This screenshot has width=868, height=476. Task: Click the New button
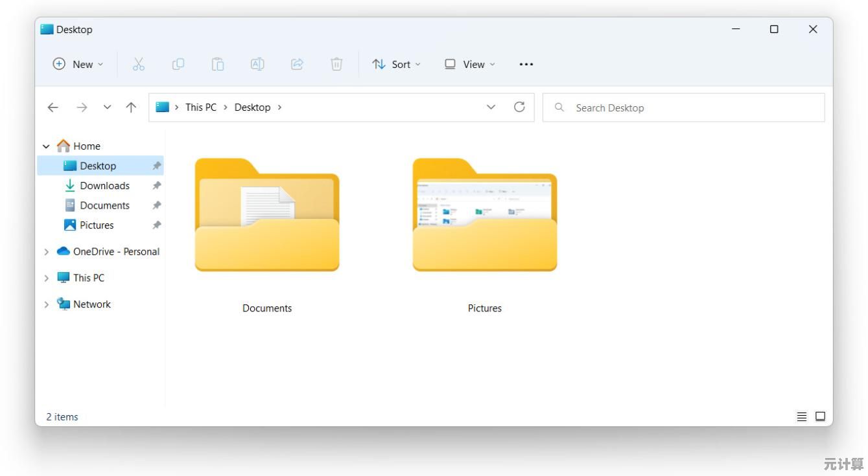point(78,64)
